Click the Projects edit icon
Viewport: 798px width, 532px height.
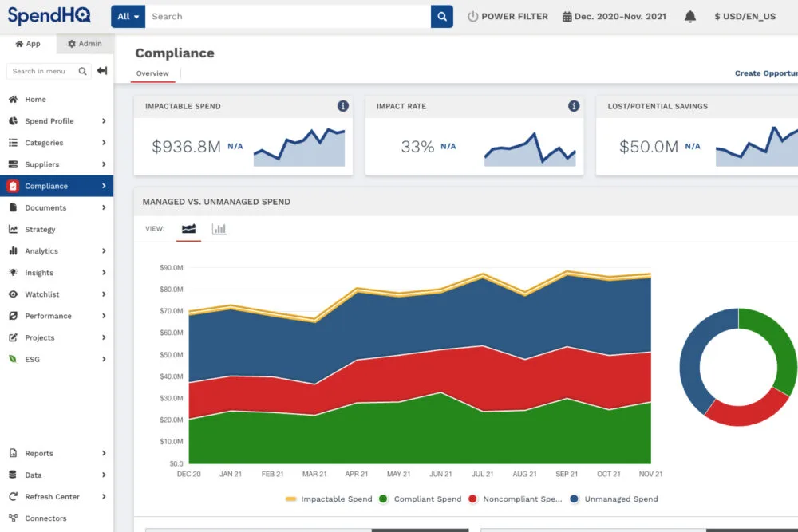pyautogui.click(x=14, y=337)
